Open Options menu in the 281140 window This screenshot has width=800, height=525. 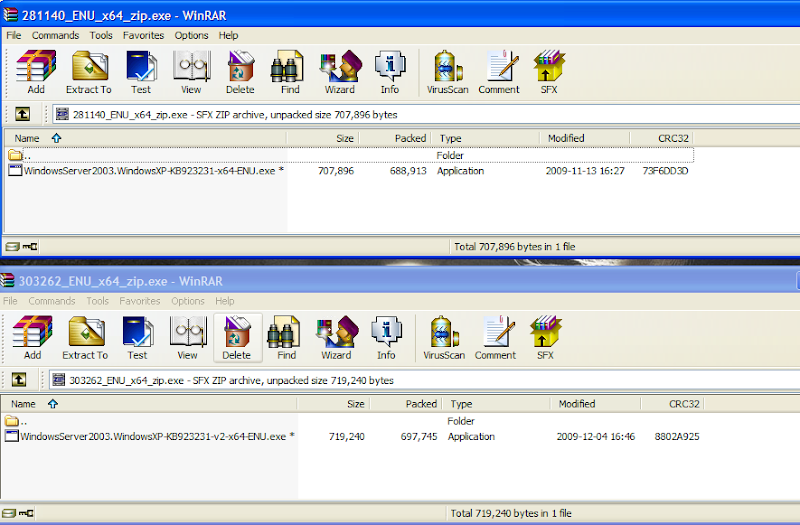click(191, 35)
